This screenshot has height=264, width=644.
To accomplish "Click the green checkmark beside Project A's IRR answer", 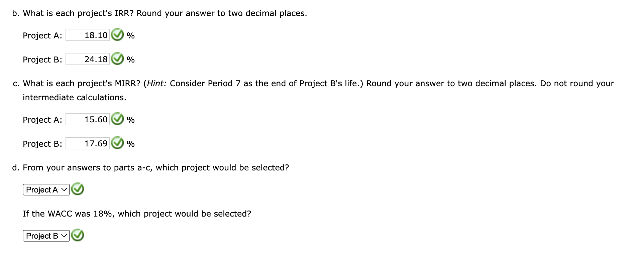I will pyautogui.click(x=118, y=34).
